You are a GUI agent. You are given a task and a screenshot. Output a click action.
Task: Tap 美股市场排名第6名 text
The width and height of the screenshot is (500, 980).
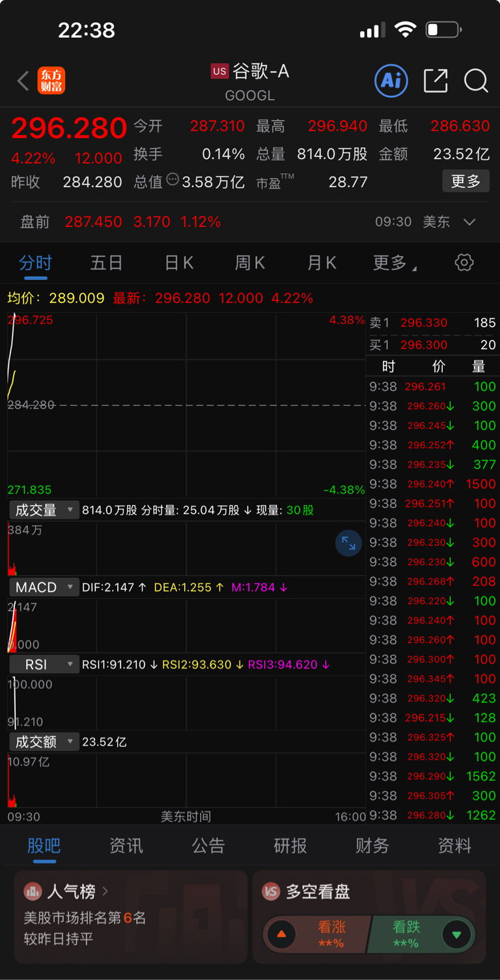pos(85,918)
